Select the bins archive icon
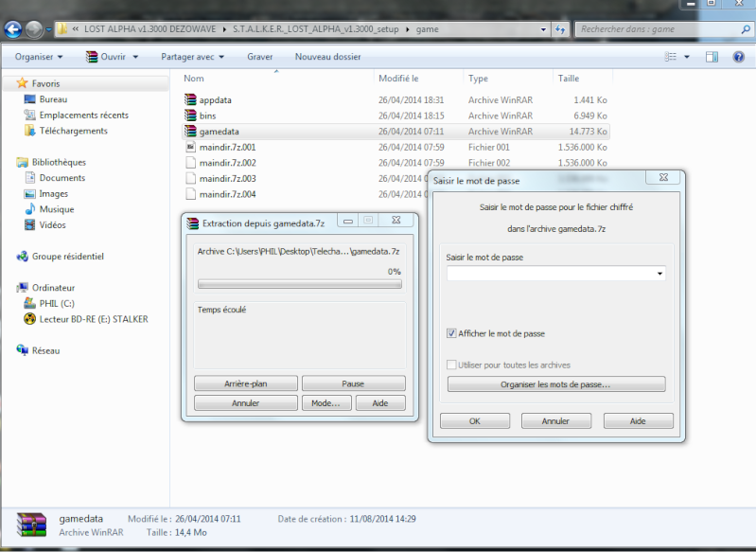Screen dimensions: 756x552 190,116
